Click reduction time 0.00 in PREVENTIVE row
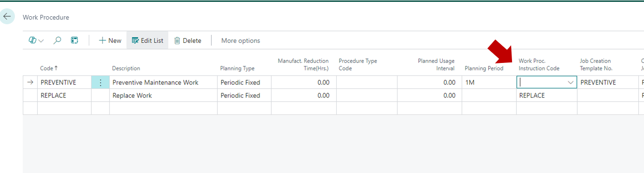 pyautogui.click(x=303, y=83)
